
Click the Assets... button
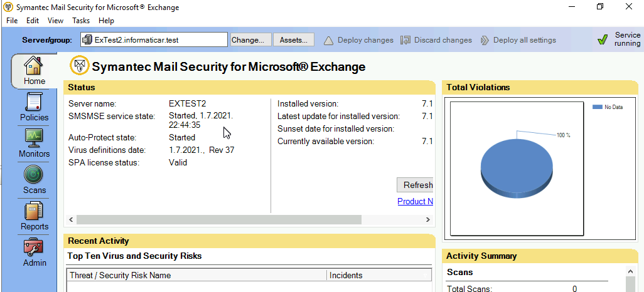[x=294, y=39]
